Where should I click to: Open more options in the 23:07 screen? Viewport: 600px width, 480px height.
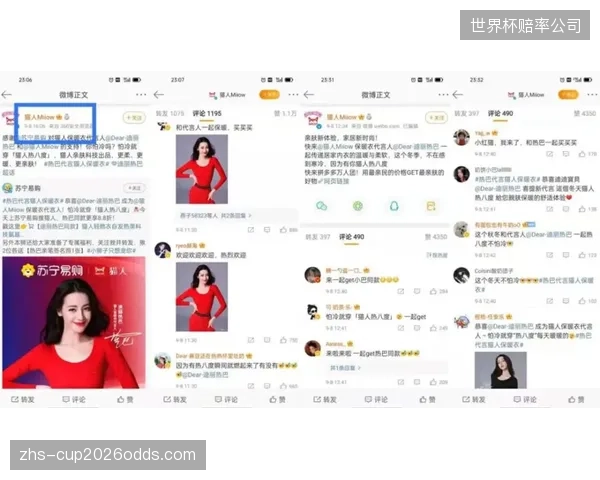click(x=293, y=95)
